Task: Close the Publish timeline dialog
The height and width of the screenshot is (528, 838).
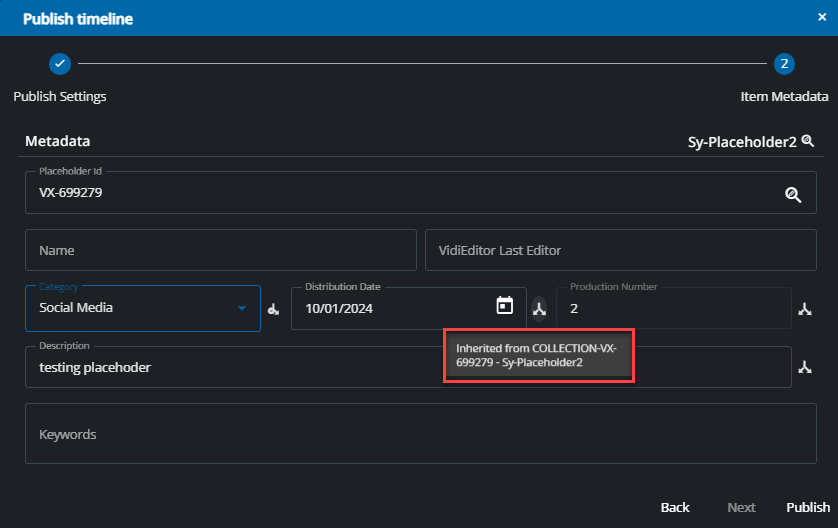Action: (x=821, y=18)
